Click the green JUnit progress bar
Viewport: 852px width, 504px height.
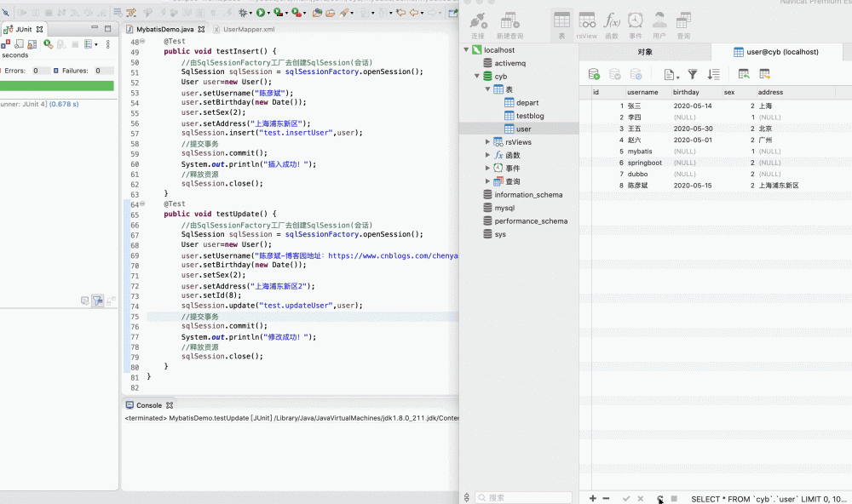click(x=57, y=86)
